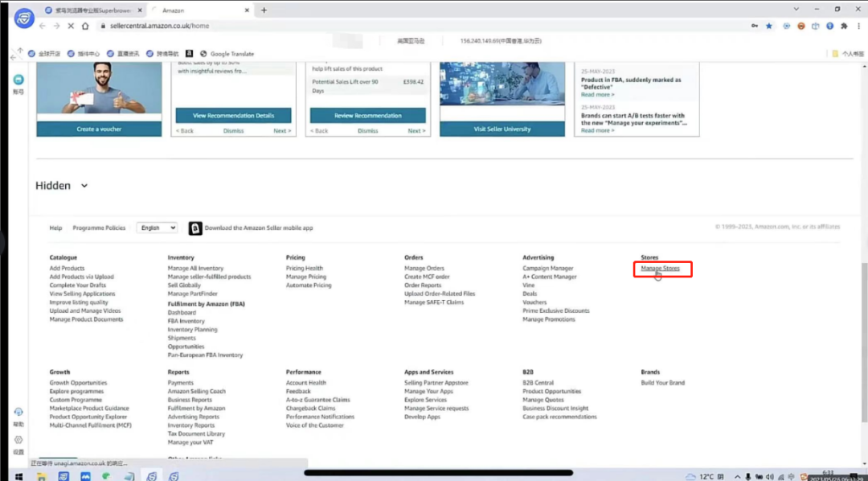Open the Voice of the Customer link
The image size is (868, 481).
pos(315,425)
